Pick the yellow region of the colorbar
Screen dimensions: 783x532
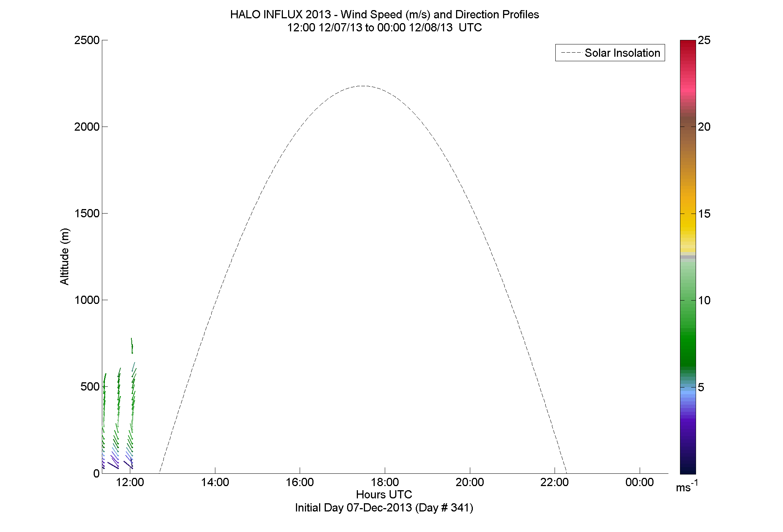click(x=688, y=226)
